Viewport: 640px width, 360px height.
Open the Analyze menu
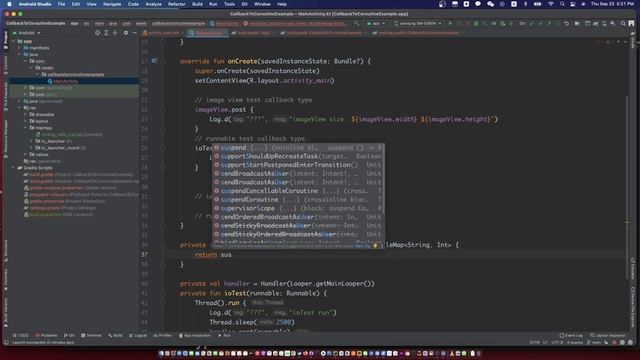coord(153,4)
